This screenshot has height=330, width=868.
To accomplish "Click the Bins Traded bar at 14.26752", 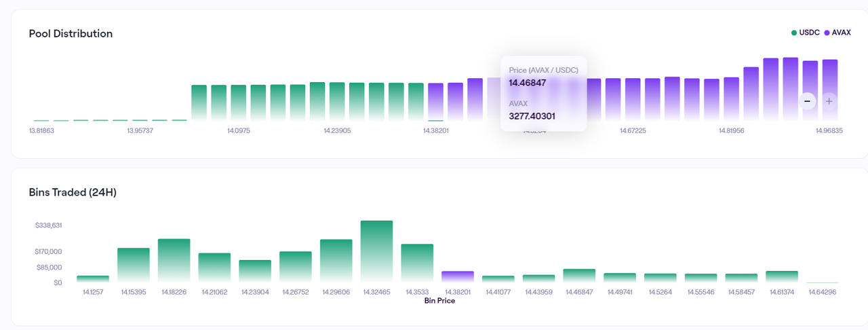I will 296,267.
